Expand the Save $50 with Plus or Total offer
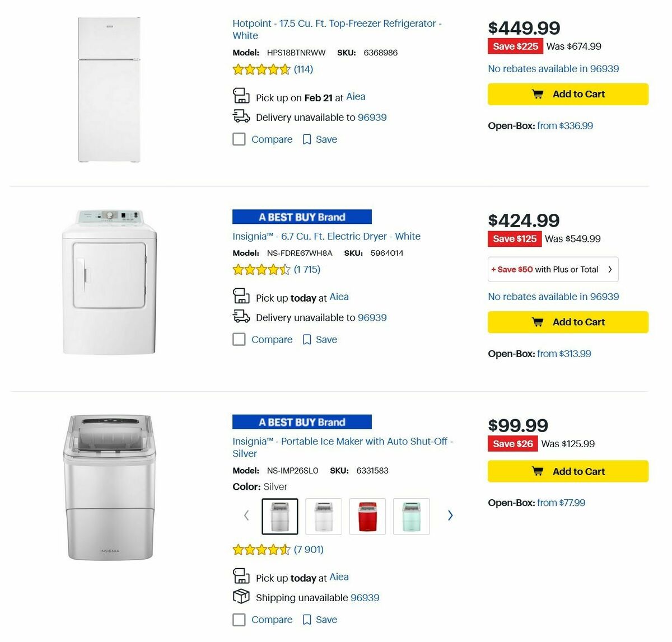Viewport: 672px width, 642px height. 553,269
